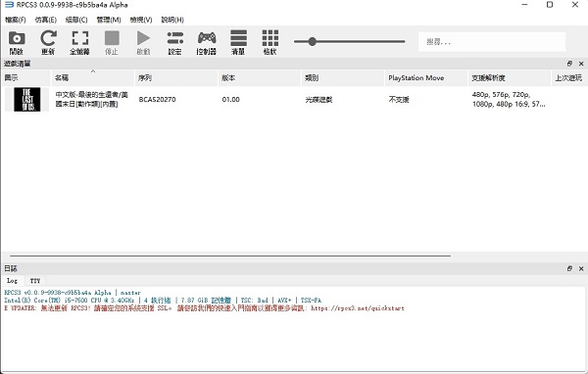Viewport: 588px width, 374px height.
Task: Sort by the Serial (序列) column header
Action: (x=175, y=78)
